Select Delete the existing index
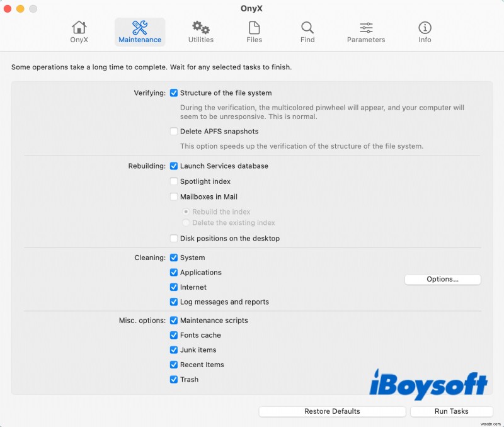 coord(186,223)
